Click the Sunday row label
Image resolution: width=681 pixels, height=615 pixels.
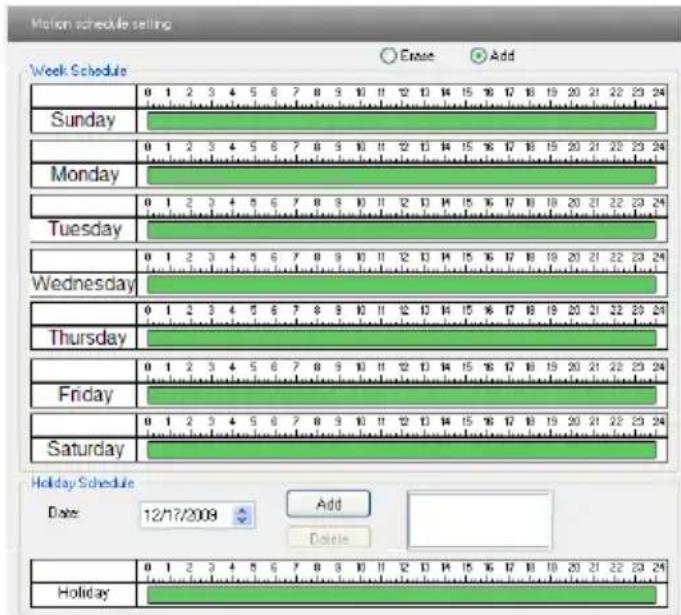pyautogui.click(x=83, y=120)
